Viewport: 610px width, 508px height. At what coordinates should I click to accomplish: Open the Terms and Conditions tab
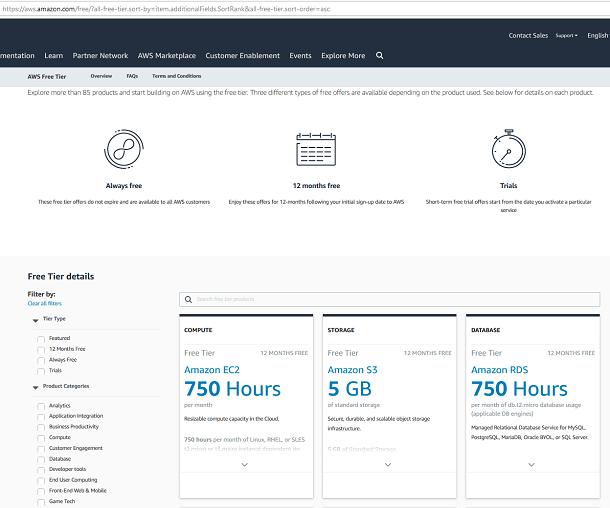(x=177, y=76)
